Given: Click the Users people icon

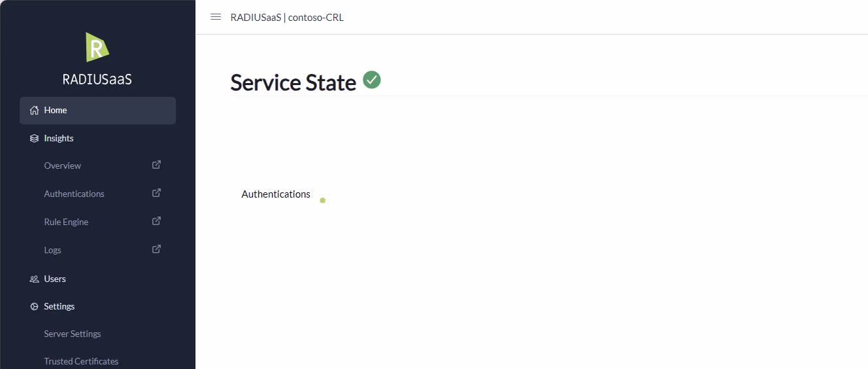Looking at the screenshot, I should click(x=35, y=279).
